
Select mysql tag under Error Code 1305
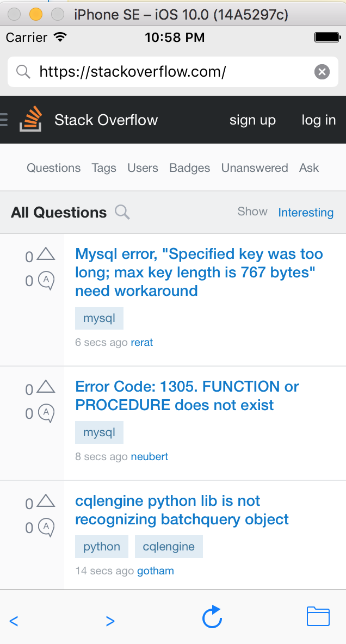click(99, 432)
